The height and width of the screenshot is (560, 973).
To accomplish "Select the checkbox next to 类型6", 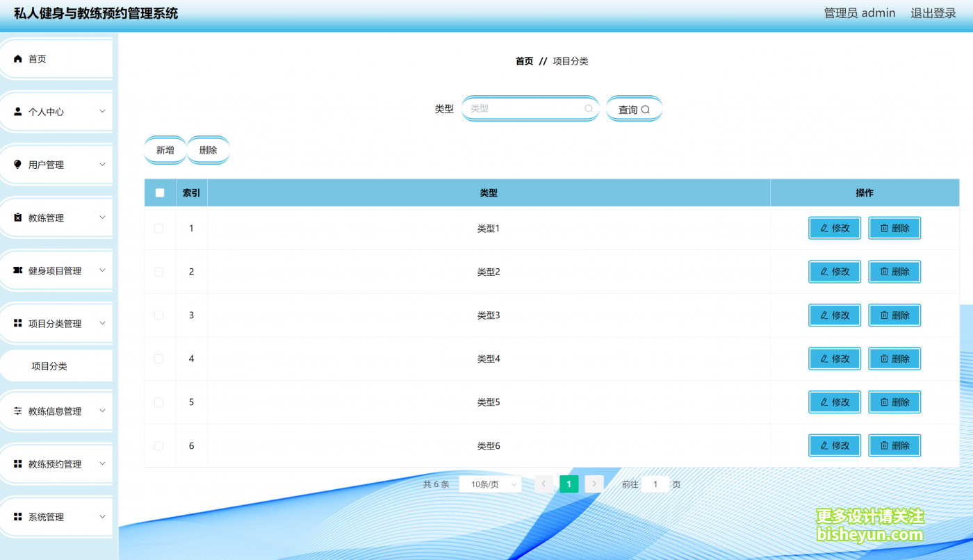I will [159, 445].
